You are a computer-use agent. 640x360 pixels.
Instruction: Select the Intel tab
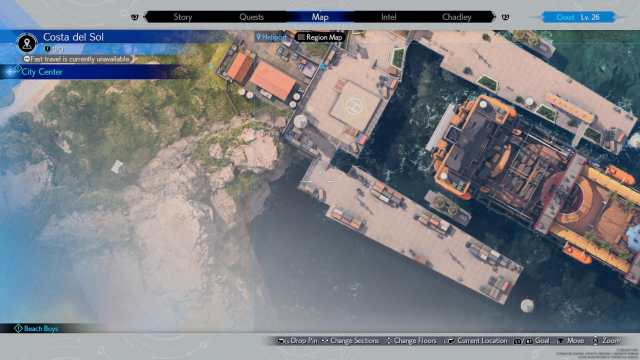click(x=388, y=17)
